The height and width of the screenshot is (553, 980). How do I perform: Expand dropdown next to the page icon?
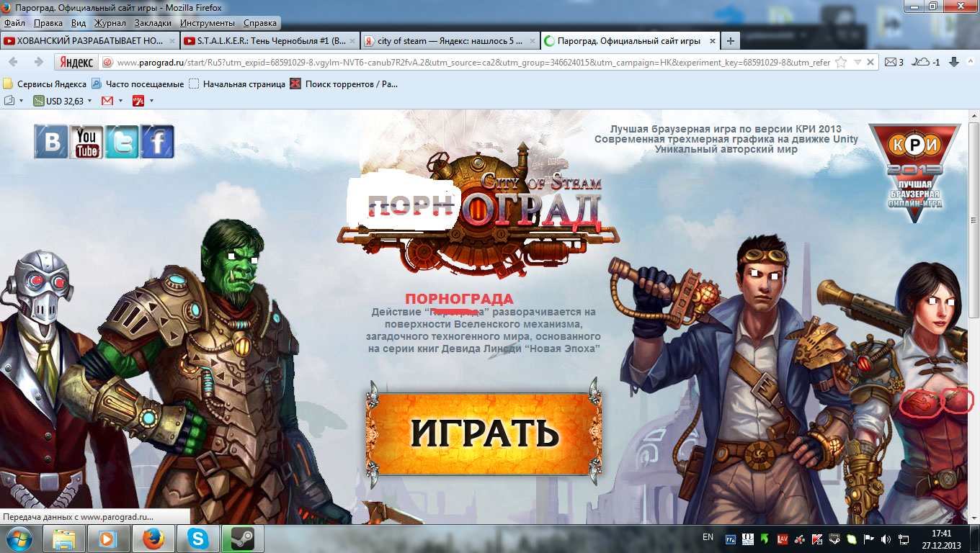pos(22,101)
